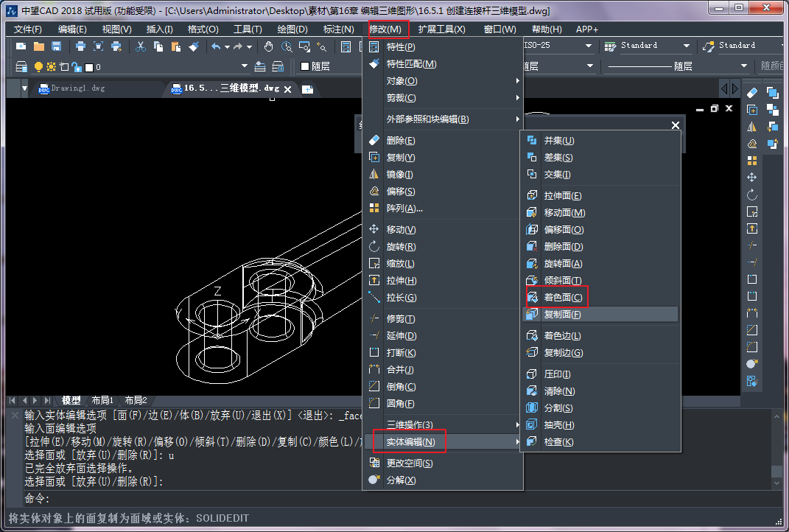Select the Pan hand tool
Image resolution: width=789 pixels, height=532 pixels.
[269, 46]
